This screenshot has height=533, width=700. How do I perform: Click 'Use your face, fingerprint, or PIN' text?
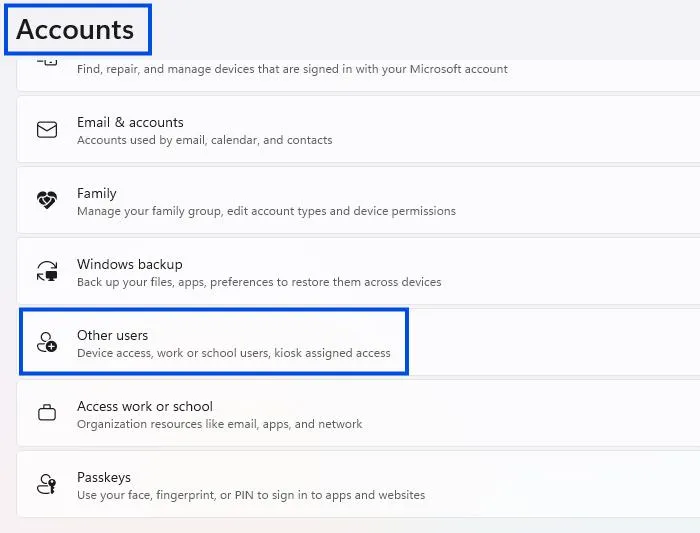pos(251,495)
